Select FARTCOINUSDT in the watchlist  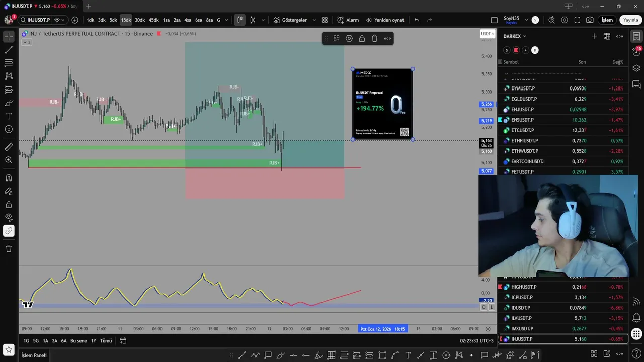coord(563,161)
